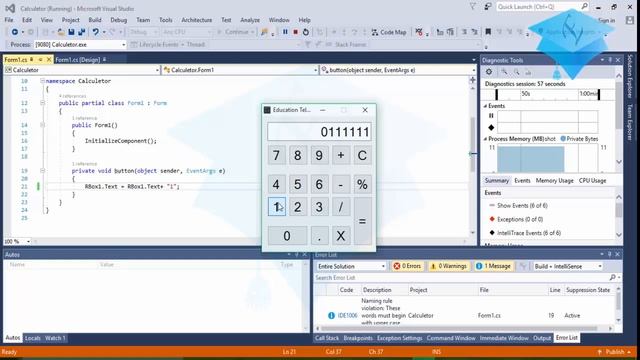Collapse the button method code block
This screenshot has width=640, height=360.
(42, 171)
